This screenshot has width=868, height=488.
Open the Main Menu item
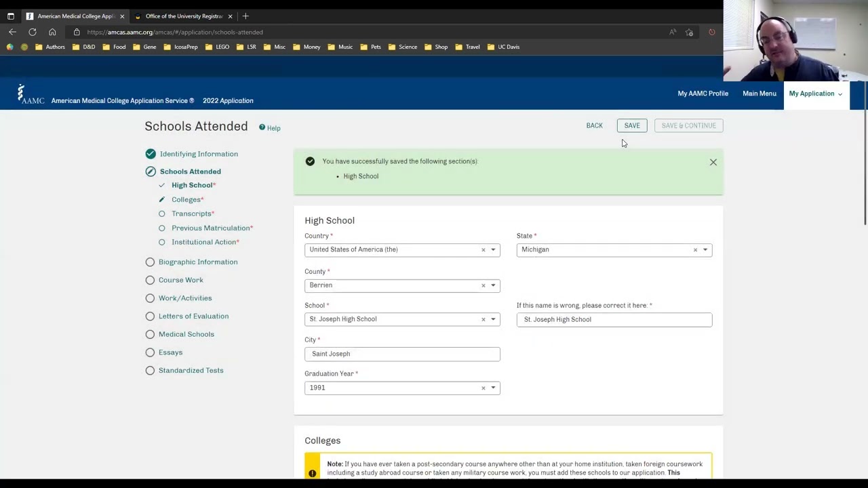759,94
